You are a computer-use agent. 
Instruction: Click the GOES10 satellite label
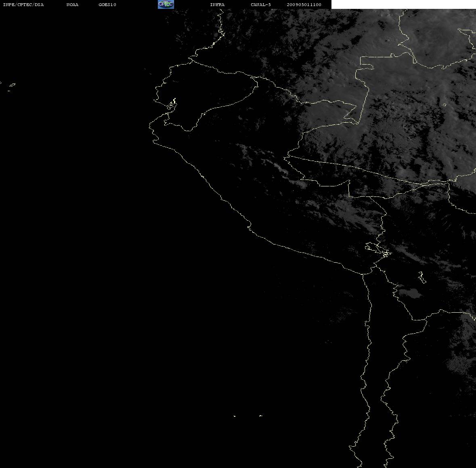coord(107,4)
